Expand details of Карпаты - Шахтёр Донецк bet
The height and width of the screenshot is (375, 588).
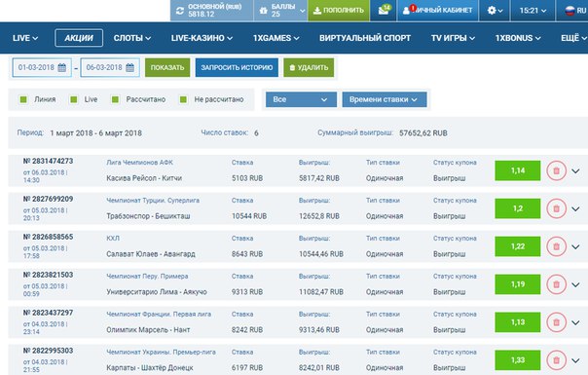[575, 360]
